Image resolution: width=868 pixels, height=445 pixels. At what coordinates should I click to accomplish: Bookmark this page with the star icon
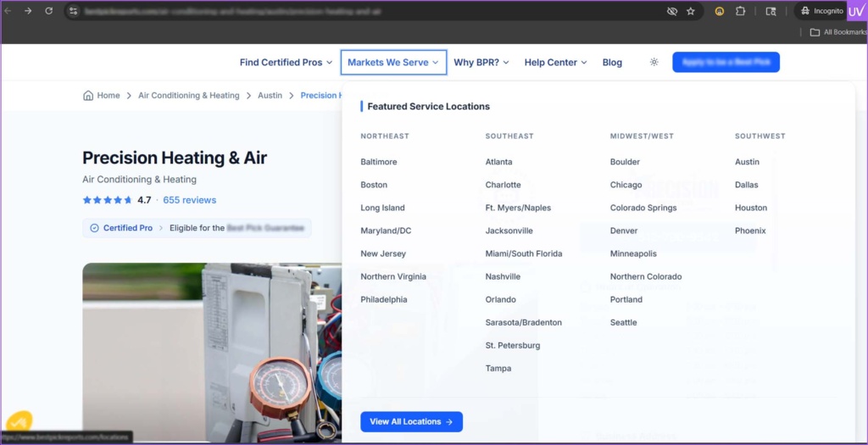point(691,11)
